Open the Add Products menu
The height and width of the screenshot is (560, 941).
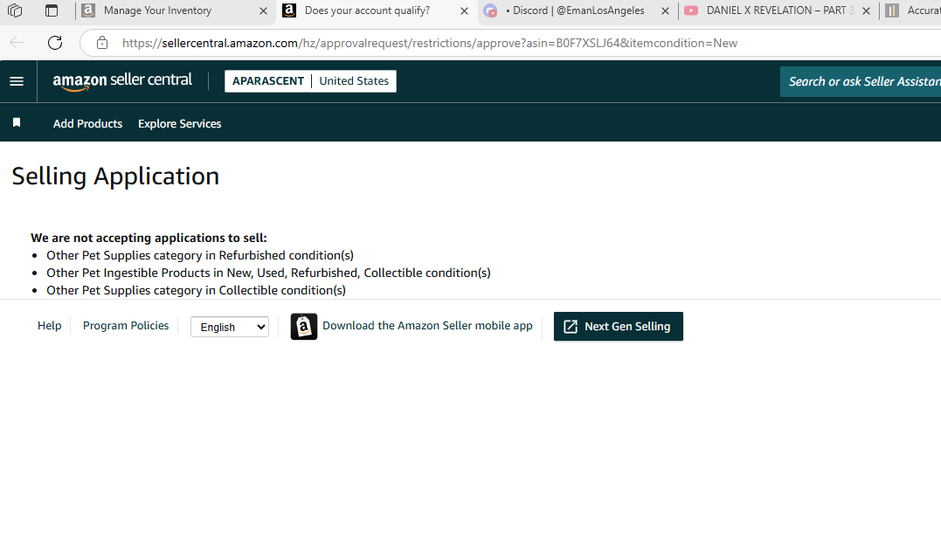click(x=87, y=124)
